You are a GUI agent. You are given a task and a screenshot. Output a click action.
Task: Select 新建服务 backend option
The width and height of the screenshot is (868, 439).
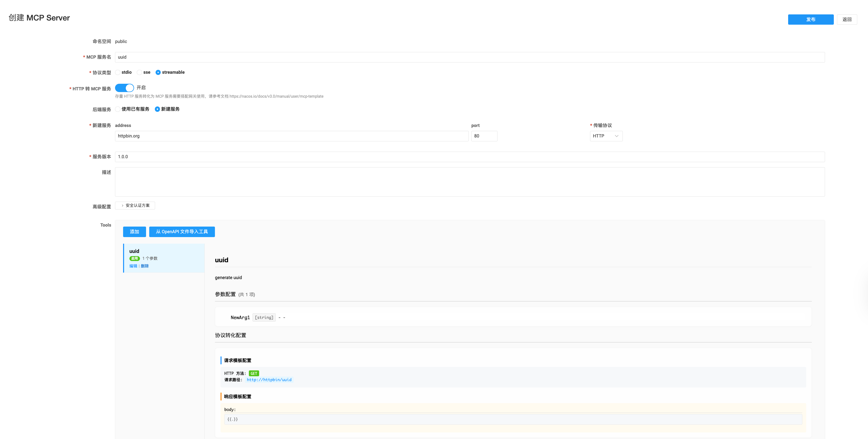click(157, 109)
